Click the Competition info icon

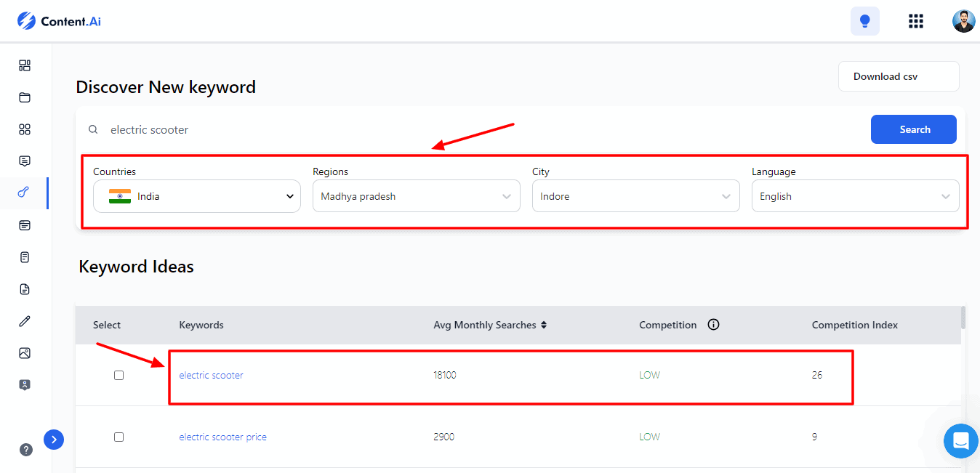pyautogui.click(x=713, y=325)
